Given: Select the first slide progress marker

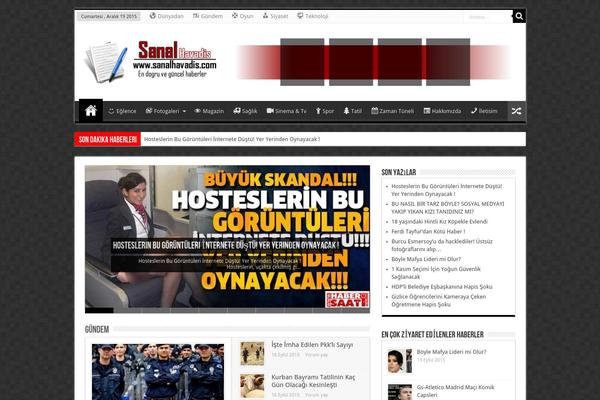Looking at the screenshot, I should tap(99, 310).
